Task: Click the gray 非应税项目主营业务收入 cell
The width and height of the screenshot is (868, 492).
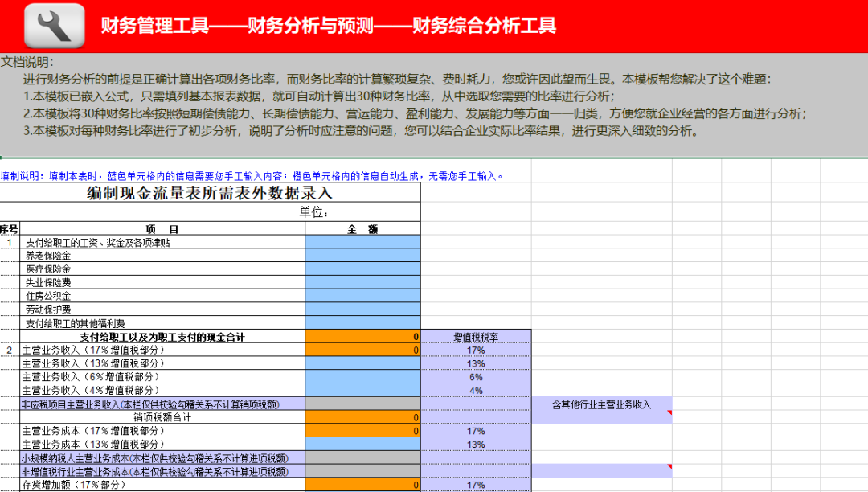Action: coord(362,404)
